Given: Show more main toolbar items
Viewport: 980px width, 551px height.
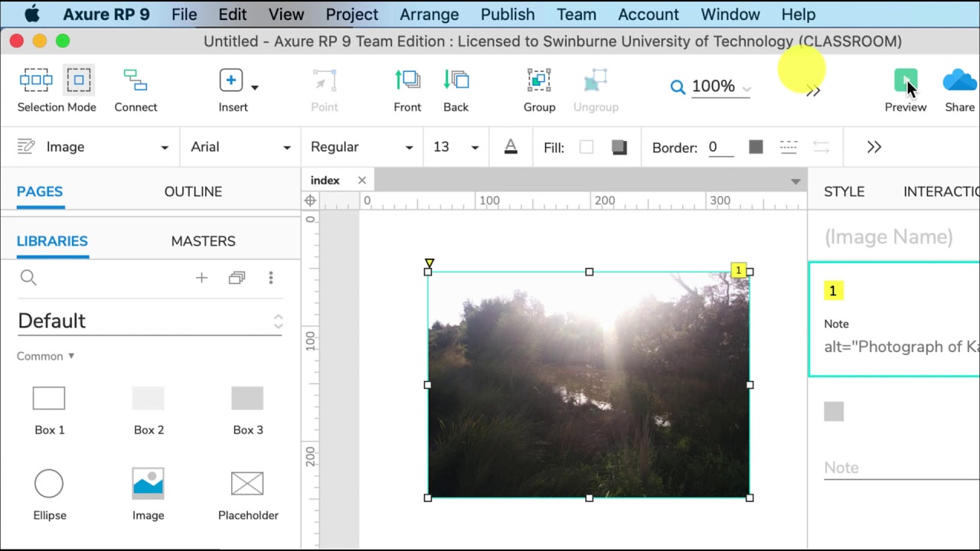Looking at the screenshot, I should coord(813,91).
